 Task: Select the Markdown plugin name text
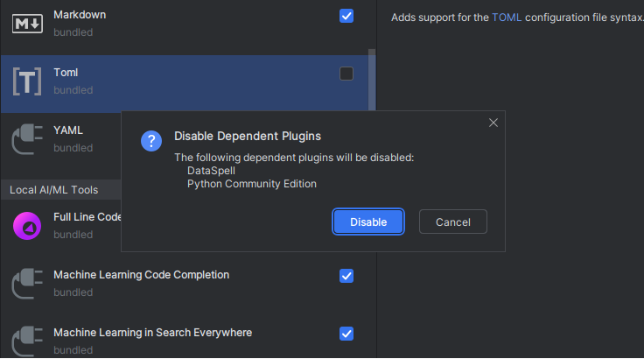[79, 16]
